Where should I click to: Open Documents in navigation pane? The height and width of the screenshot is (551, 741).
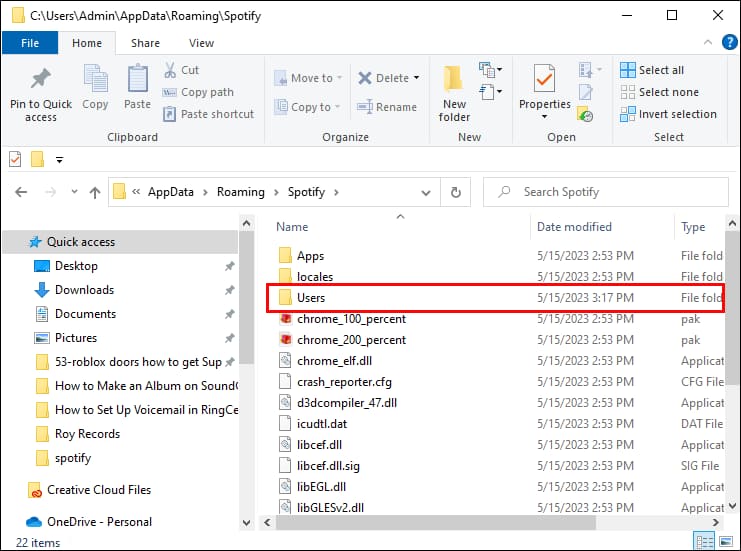pos(85,314)
